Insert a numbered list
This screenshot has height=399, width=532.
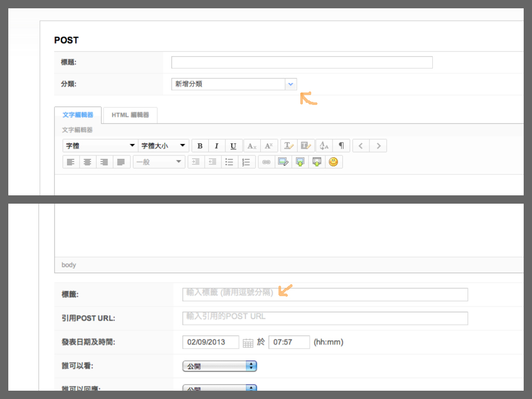[247, 162]
